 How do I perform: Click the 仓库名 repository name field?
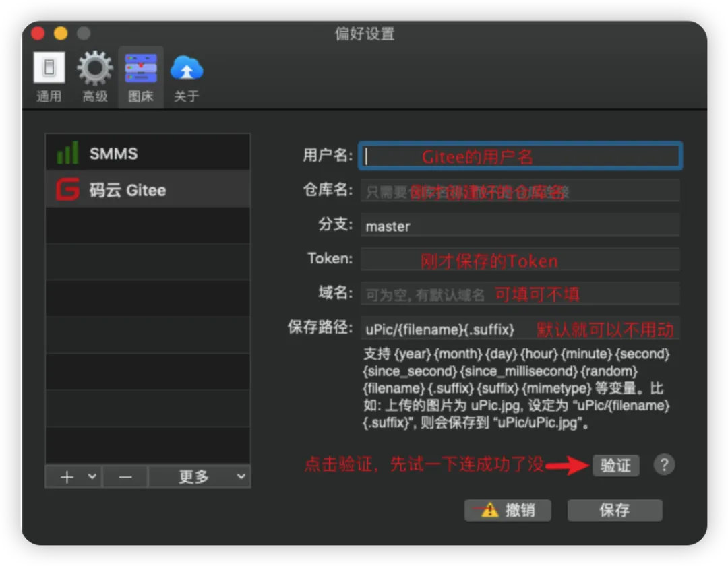click(x=520, y=191)
